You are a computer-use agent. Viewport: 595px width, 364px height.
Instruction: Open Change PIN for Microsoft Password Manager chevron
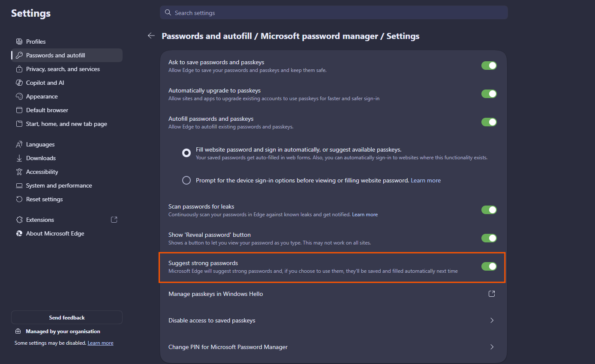point(492,347)
